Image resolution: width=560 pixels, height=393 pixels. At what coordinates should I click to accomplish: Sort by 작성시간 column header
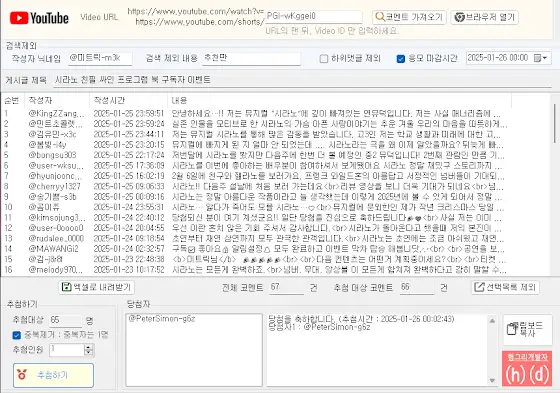128,100
